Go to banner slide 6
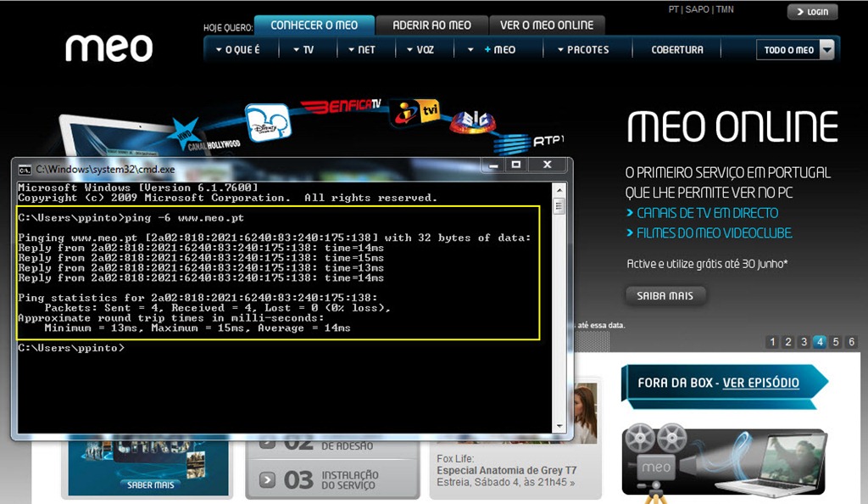 851,342
